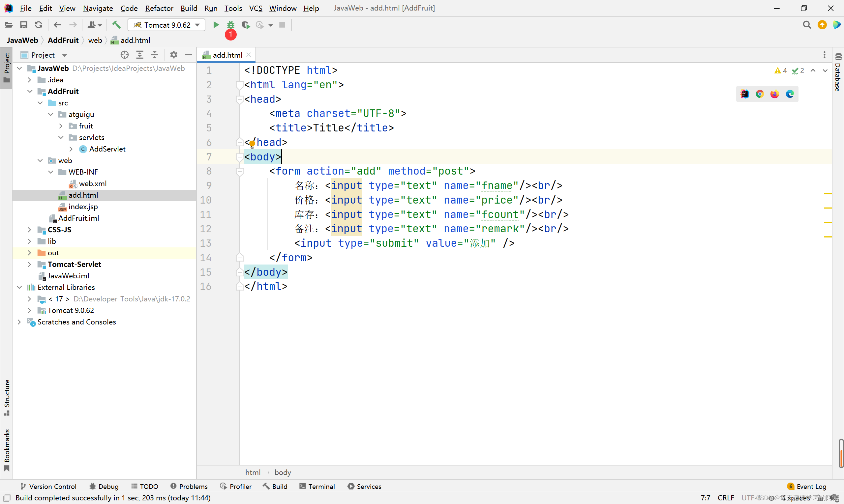The image size is (844, 504).
Task: Click Select Opened File target icon
Action: (x=124, y=55)
